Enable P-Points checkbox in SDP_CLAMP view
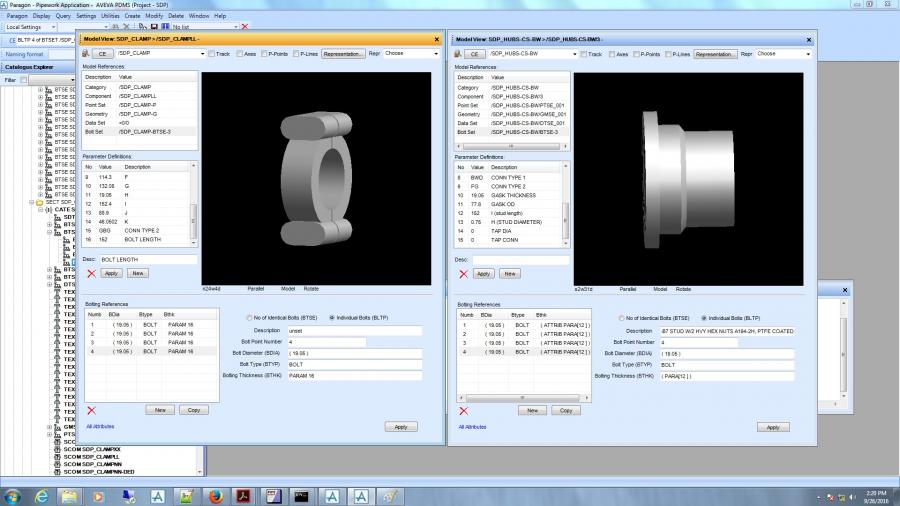Image resolution: width=900 pixels, height=506 pixels. click(x=265, y=53)
